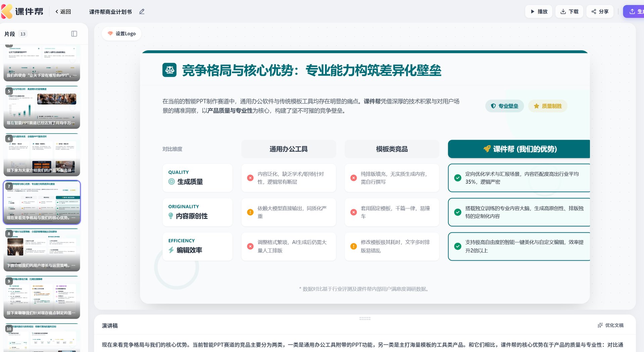Click the project name 课件帮商业计划书
This screenshot has width=644, height=352.
coord(110,12)
